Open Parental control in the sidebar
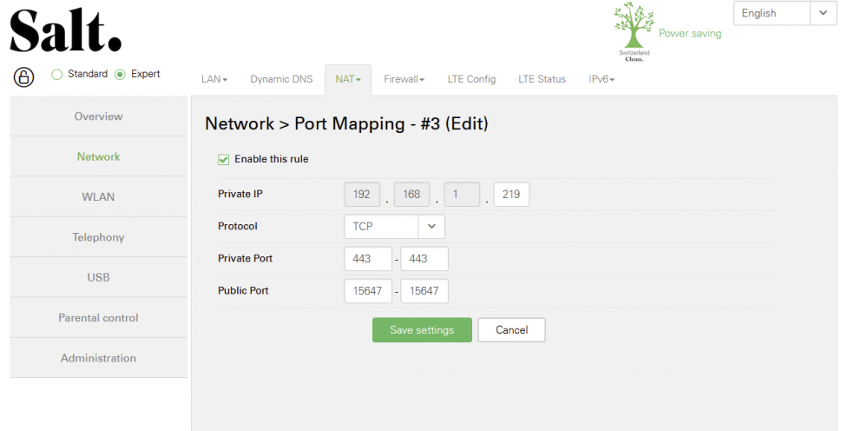 pyautogui.click(x=99, y=318)
